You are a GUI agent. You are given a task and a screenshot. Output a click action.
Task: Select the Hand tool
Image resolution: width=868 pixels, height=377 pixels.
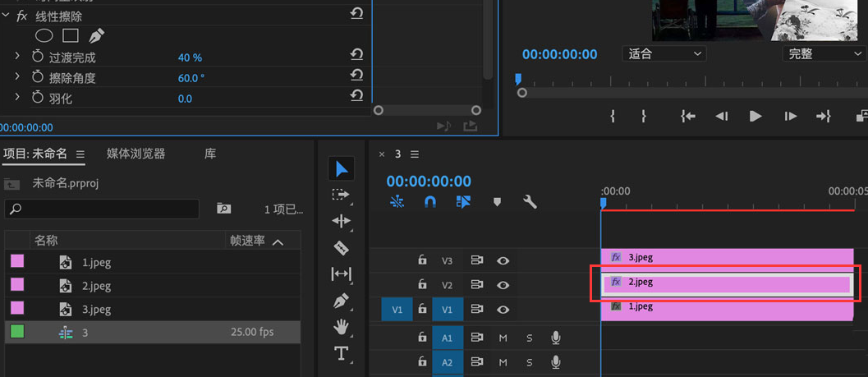(x=342, y=327)
